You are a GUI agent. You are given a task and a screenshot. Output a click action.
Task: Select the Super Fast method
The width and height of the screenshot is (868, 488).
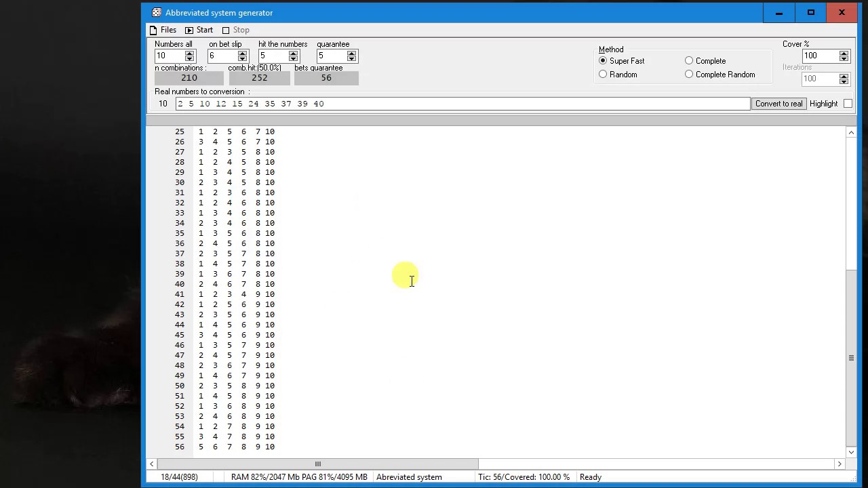point(603,61)
